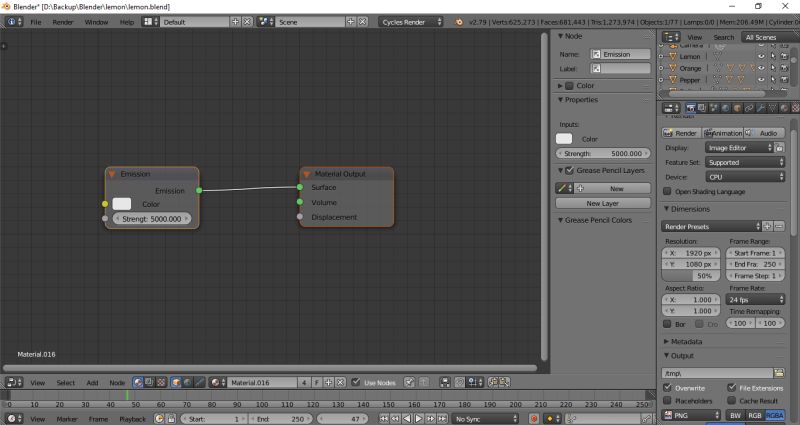Open the timeline Playback menu
This screenshot has height=425, width=800.
point(132,419)
